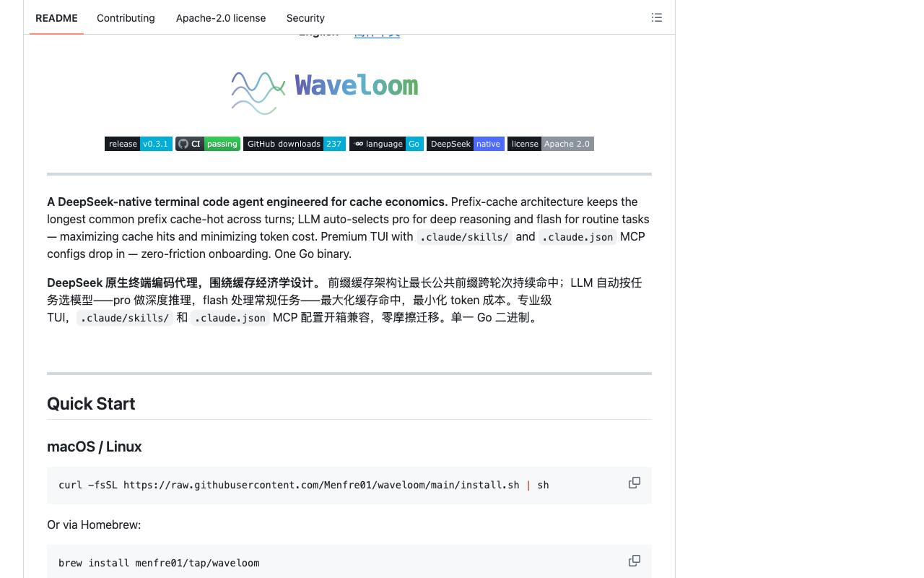Click .claude.json code in the English paragraph
This screenshot has height=578, width=924.
(577, 237)
